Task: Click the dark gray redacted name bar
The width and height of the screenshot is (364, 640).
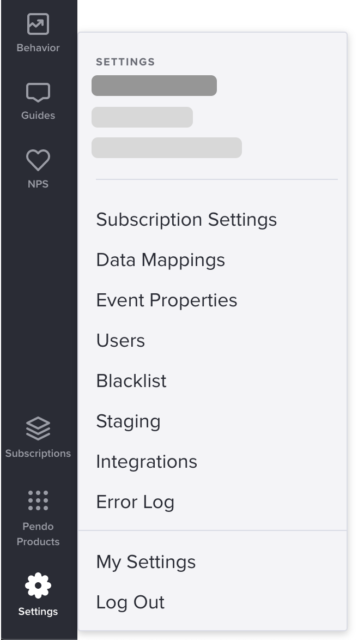Action: click(154, 86)
